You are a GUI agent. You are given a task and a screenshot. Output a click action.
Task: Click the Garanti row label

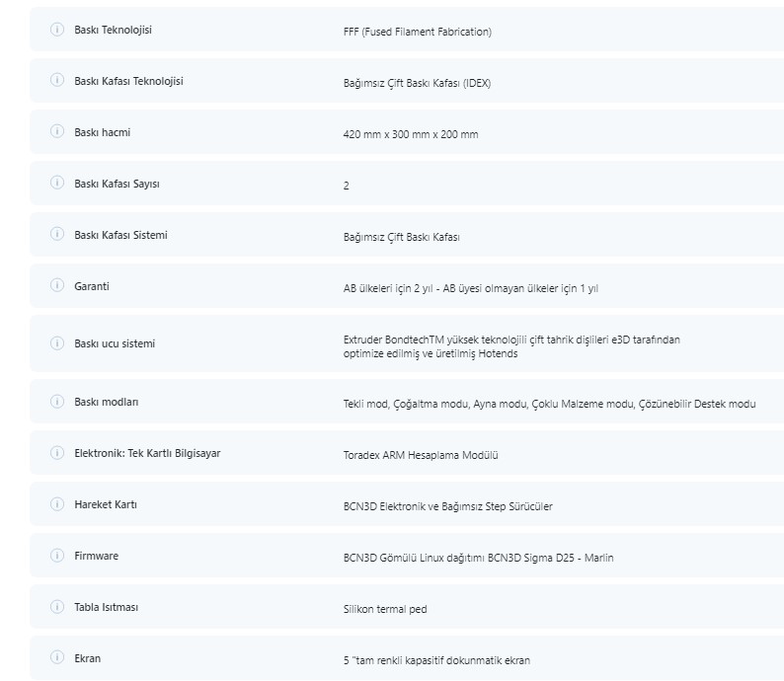[92, 286]
